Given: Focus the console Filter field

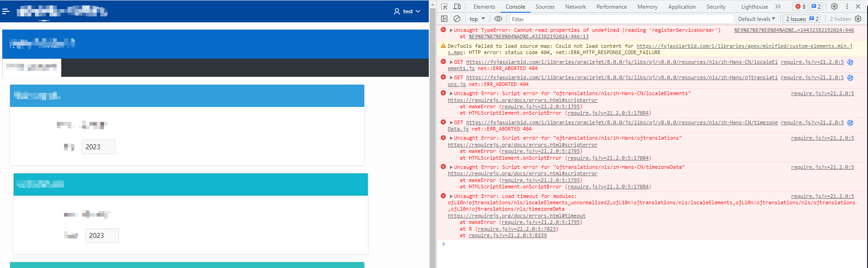Looking at the screenshot, I should (621, 19).
